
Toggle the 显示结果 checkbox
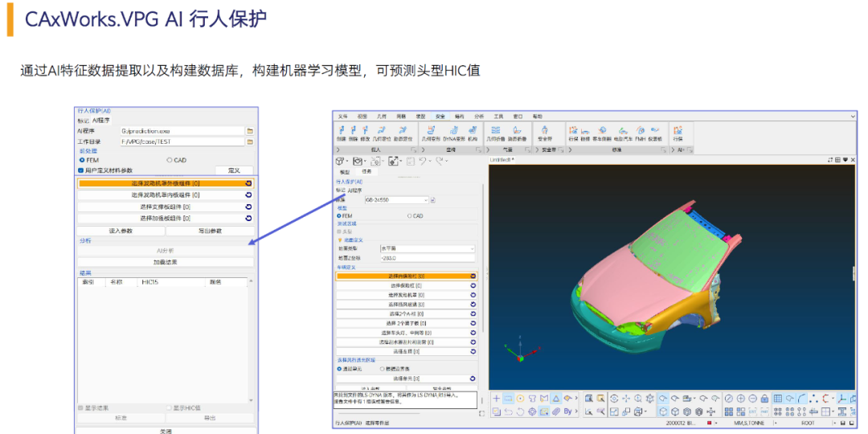click(81, 408)
